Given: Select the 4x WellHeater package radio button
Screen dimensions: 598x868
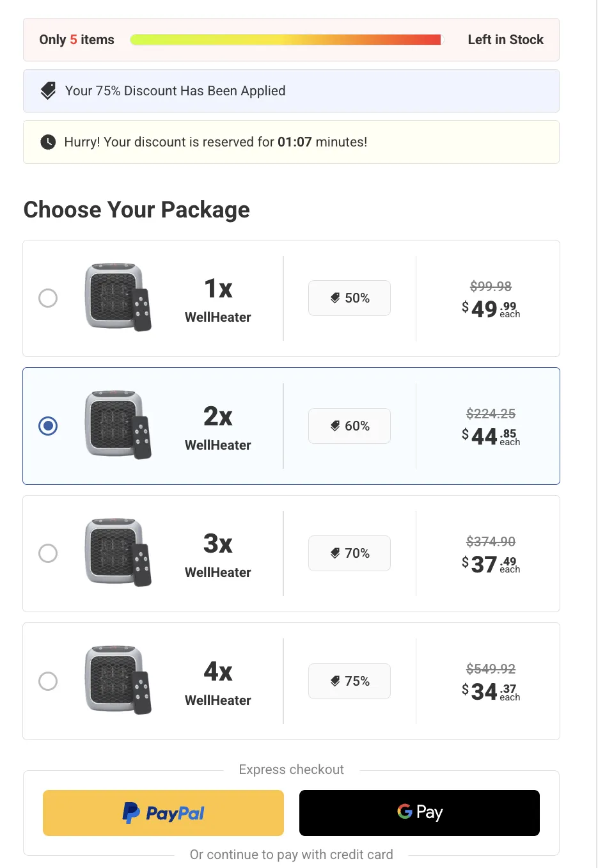Looking at the screenshot, I should pos(48,681).
